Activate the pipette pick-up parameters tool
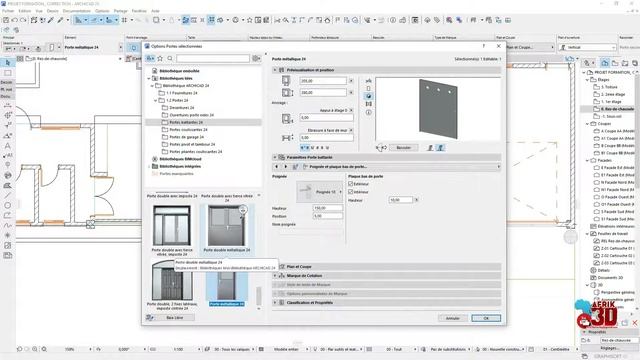 51,20
